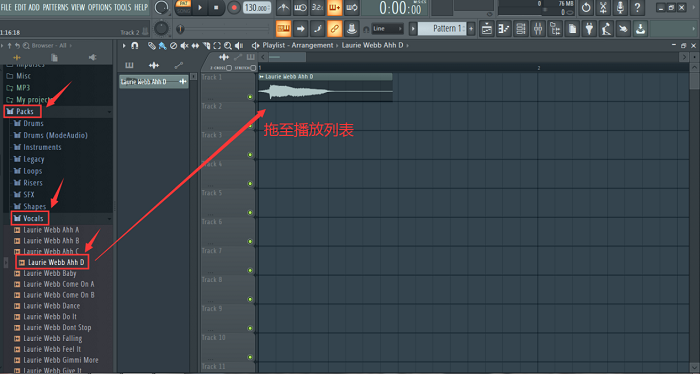Viewport: 700px width, 374px height.
Task: Mute Track 7 with its green light
Action: (250, 270)
